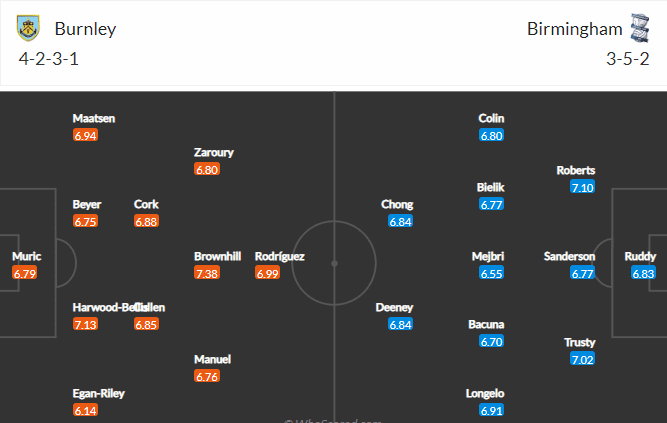Select Roberts' 7.10 rating badge
Image resolution: width=667 pixels, height=423 pixels.
point(582,187)
